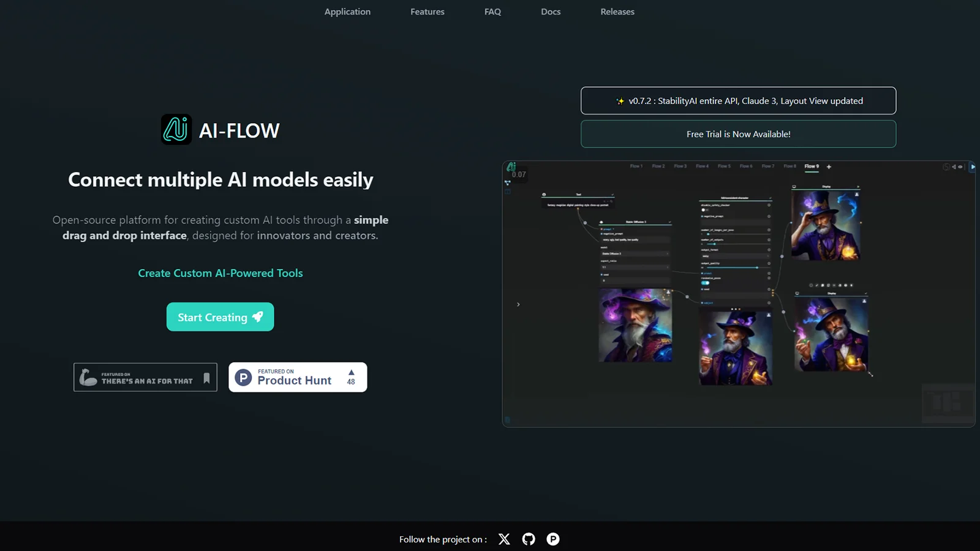Open the Stable Diffusion 3 model dropdown
The width and height of the screenshot is (980, 551).
pyautogui.click(x=635, y=254)
